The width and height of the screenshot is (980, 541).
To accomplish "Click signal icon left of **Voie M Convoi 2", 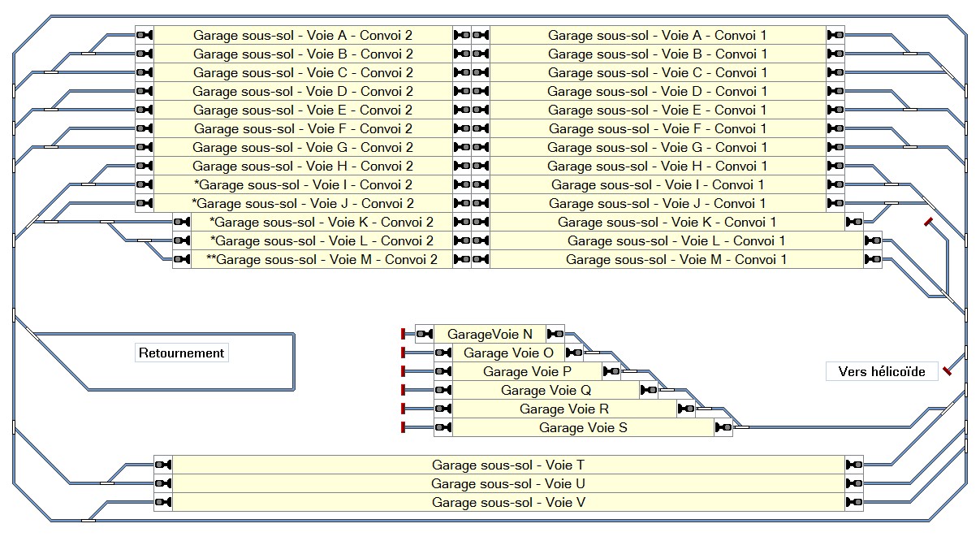I will 182,259.
